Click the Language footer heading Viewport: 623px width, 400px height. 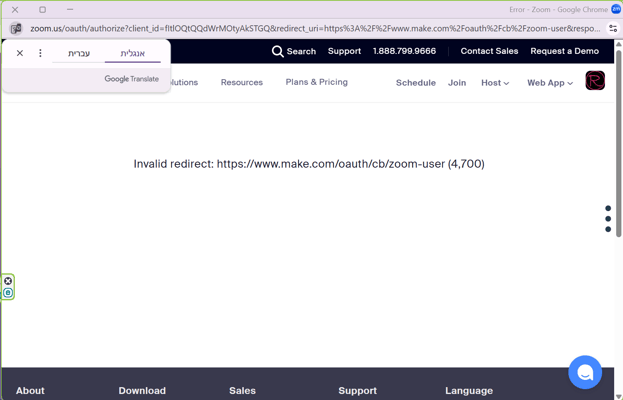(x=469, y=390)
